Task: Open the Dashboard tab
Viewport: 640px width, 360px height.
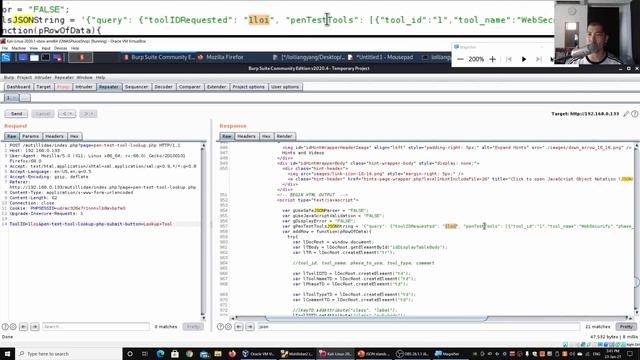Action: (x=18, y=87)
